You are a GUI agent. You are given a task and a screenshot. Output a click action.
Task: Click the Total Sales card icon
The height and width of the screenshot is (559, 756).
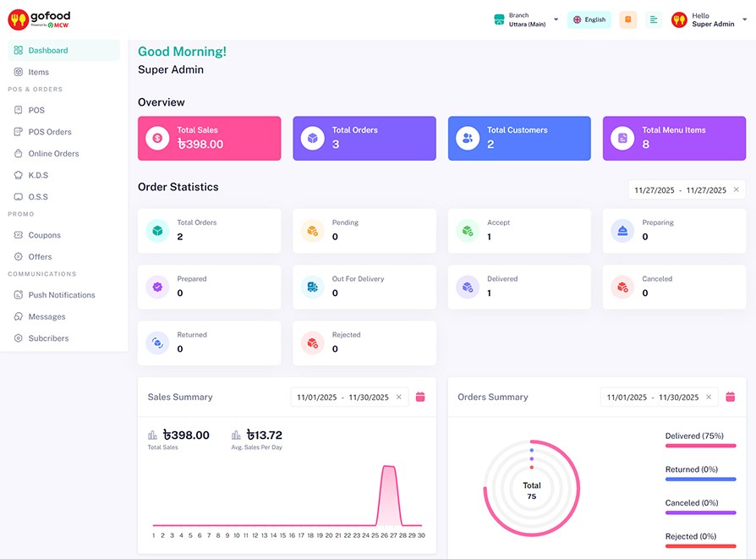(x=157, y=138)
